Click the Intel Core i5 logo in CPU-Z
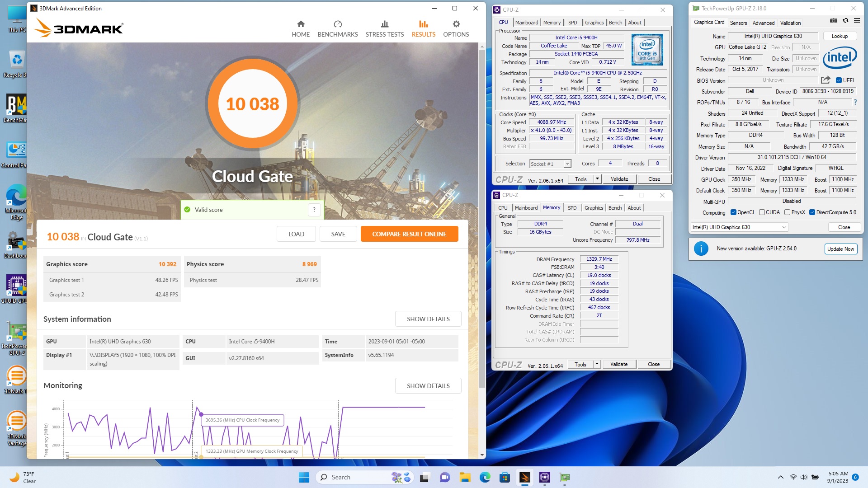Viewport: 868px width, 488px height. click(x=647, y=50)
